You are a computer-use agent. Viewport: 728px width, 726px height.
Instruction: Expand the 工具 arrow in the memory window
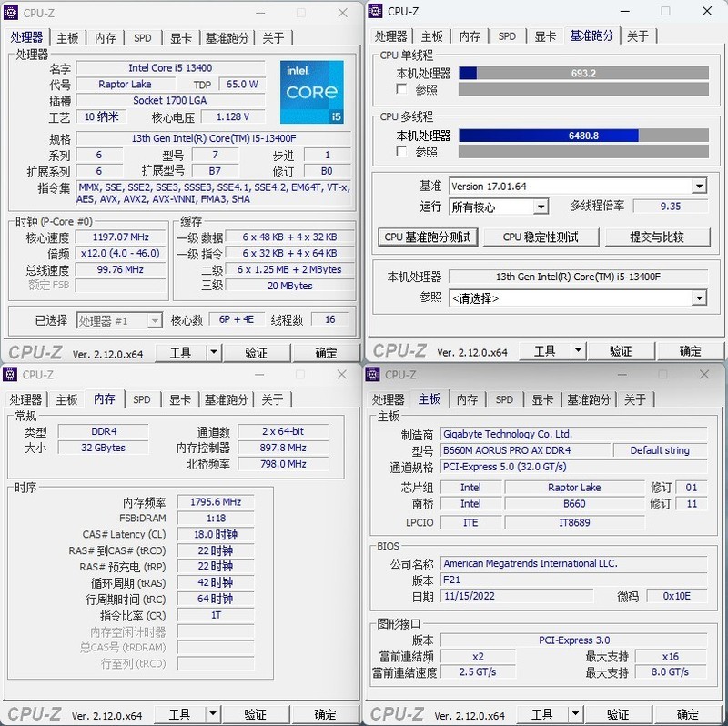pos(213,713)
